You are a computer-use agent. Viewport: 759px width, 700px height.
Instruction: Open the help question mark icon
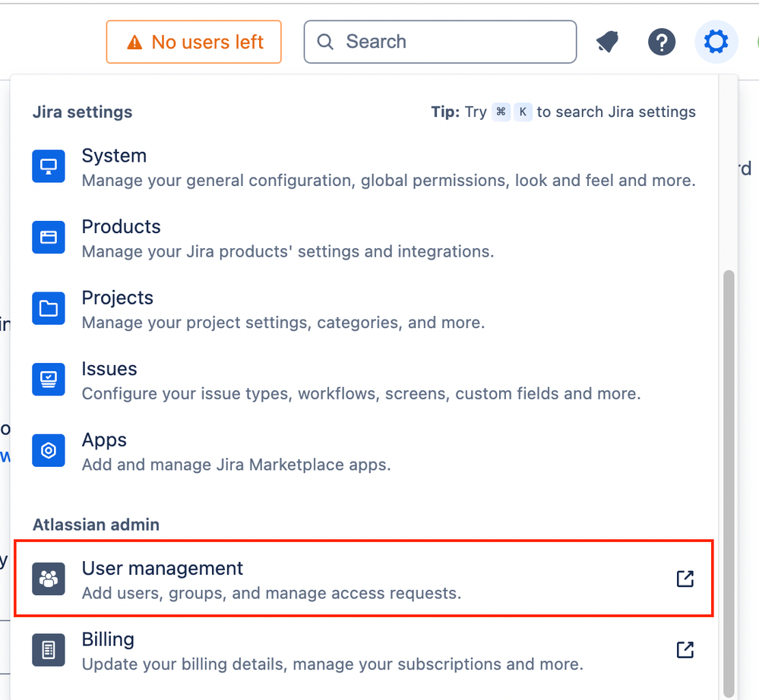662,42
